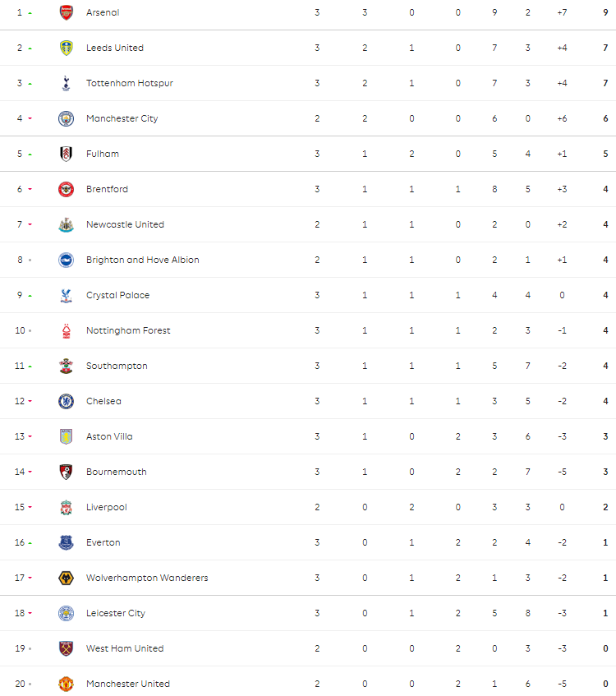Select the West Ham United row
This screenshot has height=696, width=616.
coord(308,648)
